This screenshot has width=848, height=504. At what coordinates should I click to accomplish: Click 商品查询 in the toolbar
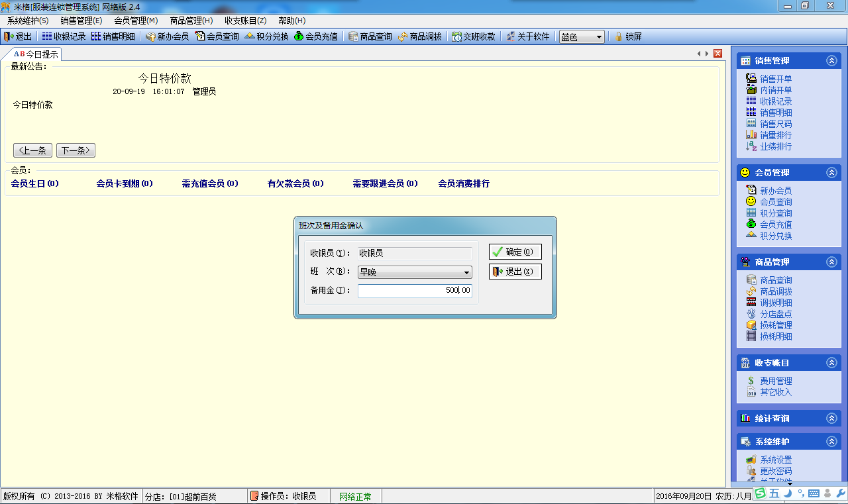click(x=370, y=37)
